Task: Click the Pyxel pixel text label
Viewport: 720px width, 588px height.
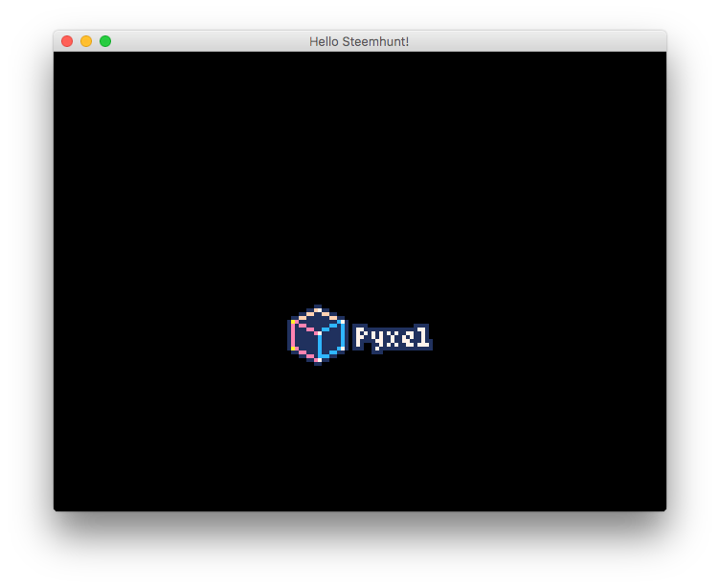Action: click(x=393, y=338)
